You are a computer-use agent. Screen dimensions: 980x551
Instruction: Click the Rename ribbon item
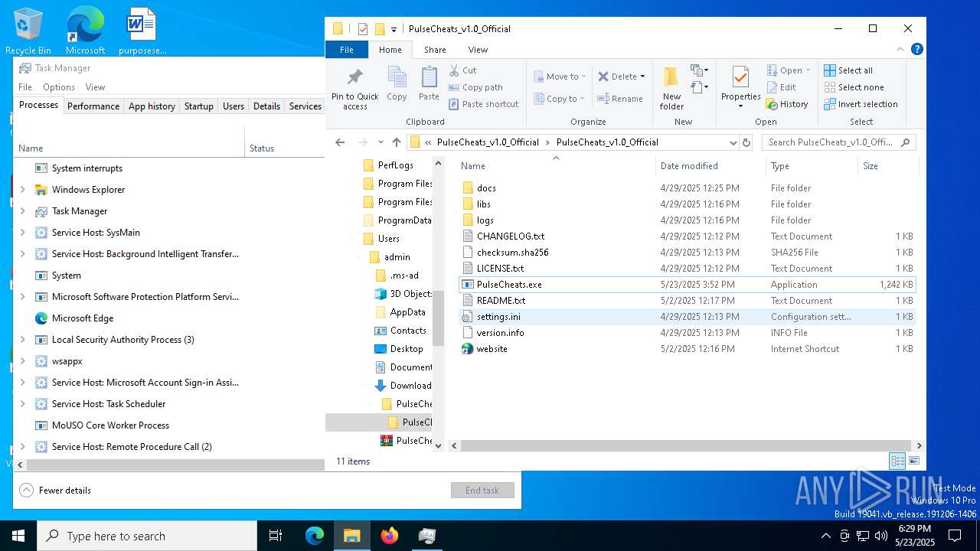[x=620, y=99]
